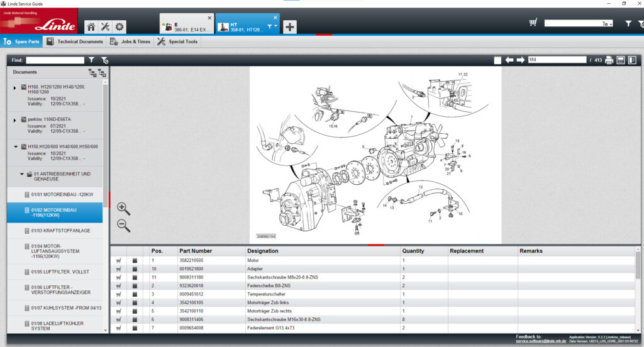Sort by Designation column header
Image resolution: width=644 pixels, height=347 pixels.
coord(323,251)
